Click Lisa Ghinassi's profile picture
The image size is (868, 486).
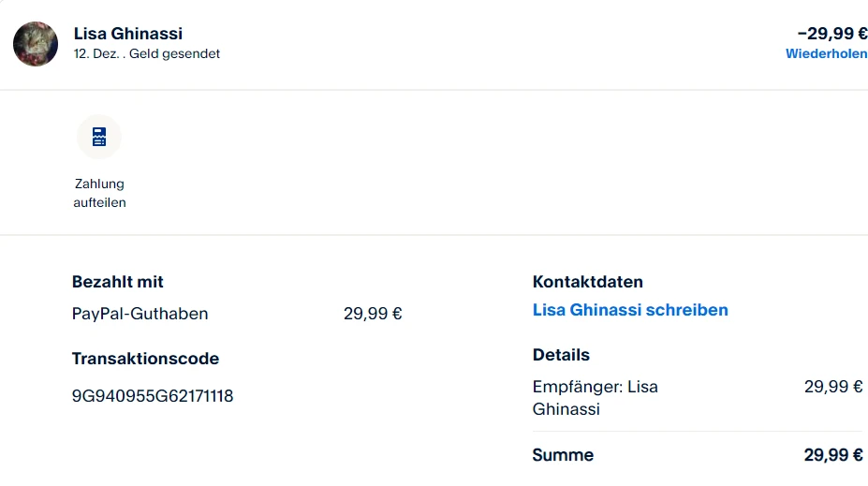coord(36,44)
